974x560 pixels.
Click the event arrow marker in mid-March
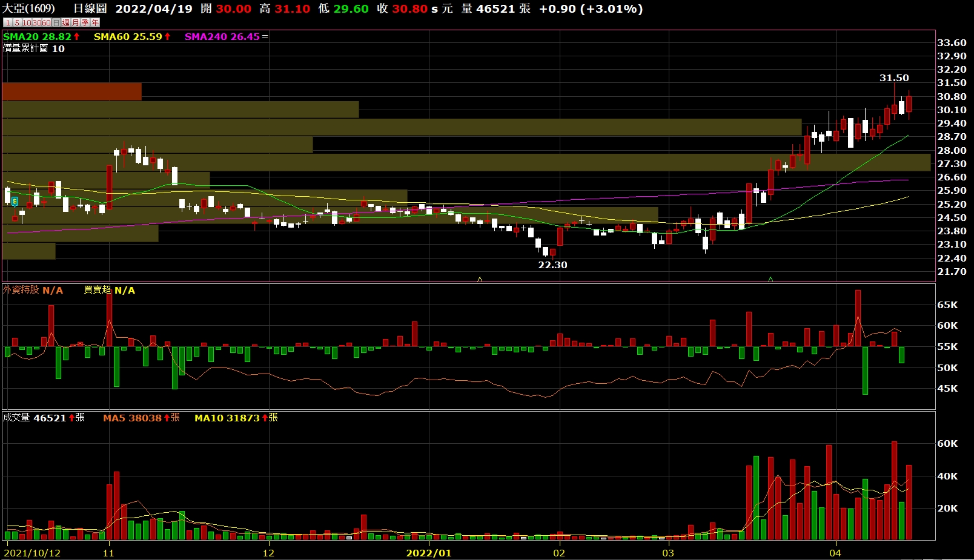[770, 279]
